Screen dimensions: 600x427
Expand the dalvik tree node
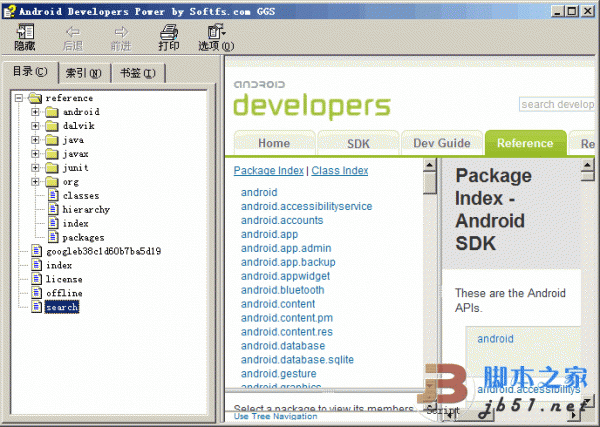pyautogui.click(x=35, y=126)
